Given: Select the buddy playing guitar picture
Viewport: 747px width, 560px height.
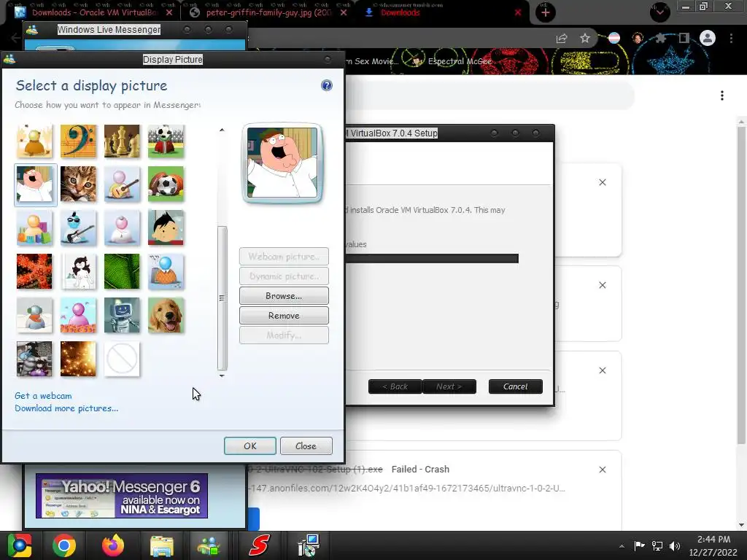Looking at the screenshot, I should point(122,184).
